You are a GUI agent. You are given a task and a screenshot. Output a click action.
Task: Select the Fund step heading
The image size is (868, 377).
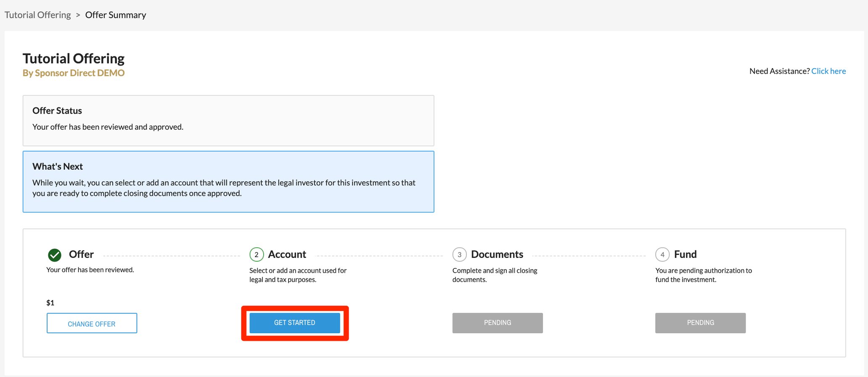pyautogui.click(x=685, y=255)
